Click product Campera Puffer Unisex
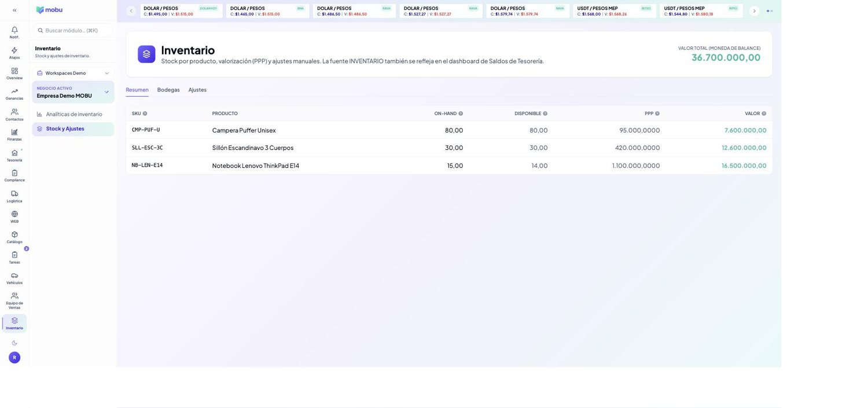The height and width of the screenshot is (408, 868). (x=244, y=130)
